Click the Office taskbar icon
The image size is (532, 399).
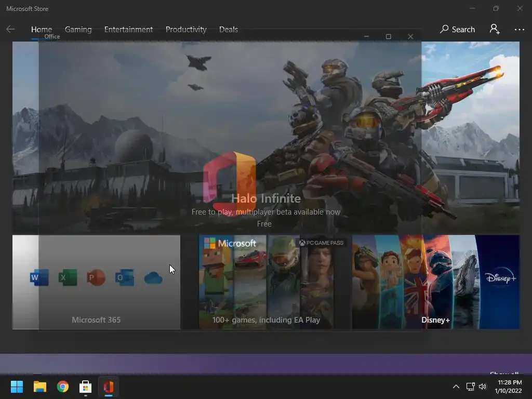pyautogui.click(x=109, y=387)
